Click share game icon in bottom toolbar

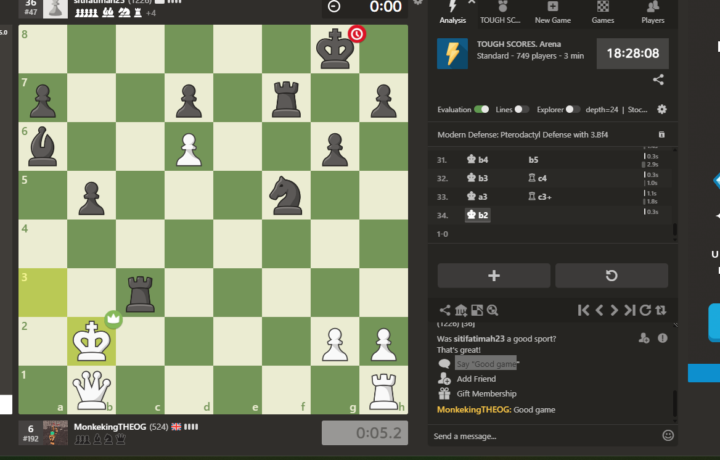tap(444, 310)
